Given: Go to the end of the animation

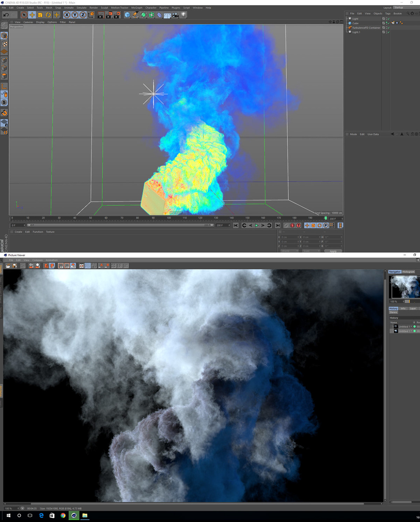Looking at the screenshot, I should [x=278, y=225].
